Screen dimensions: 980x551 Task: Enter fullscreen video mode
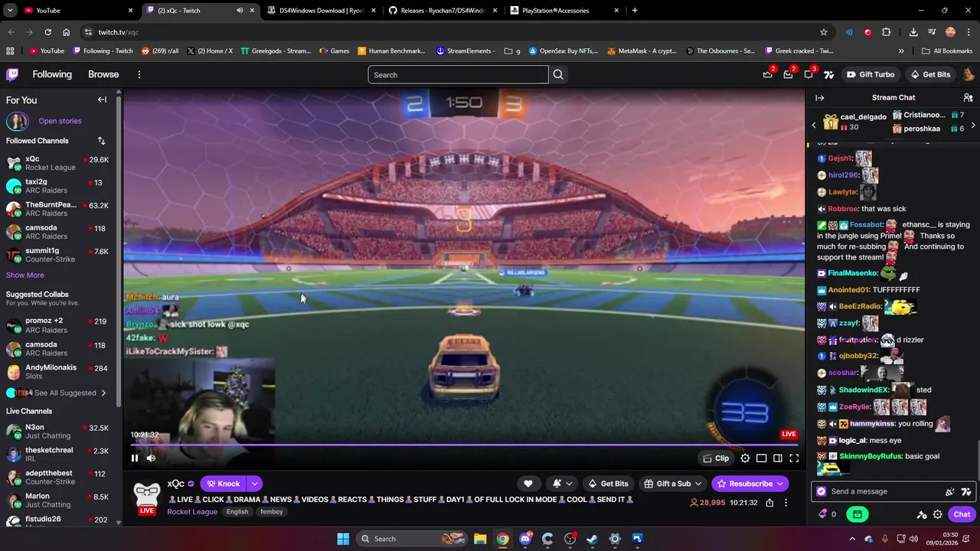[794, 458]
